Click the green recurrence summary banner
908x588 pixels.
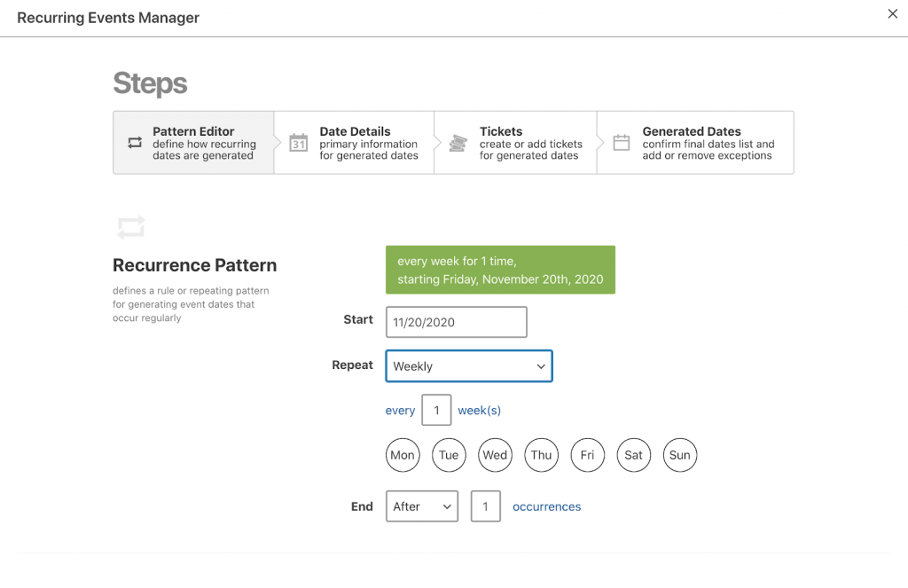(500, 270)
